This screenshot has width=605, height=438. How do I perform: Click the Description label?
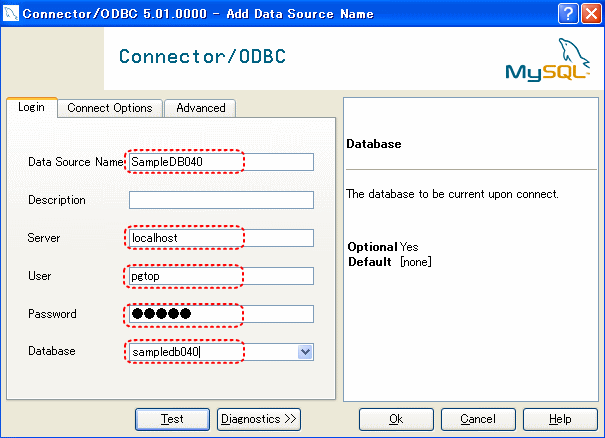(57, 200)
